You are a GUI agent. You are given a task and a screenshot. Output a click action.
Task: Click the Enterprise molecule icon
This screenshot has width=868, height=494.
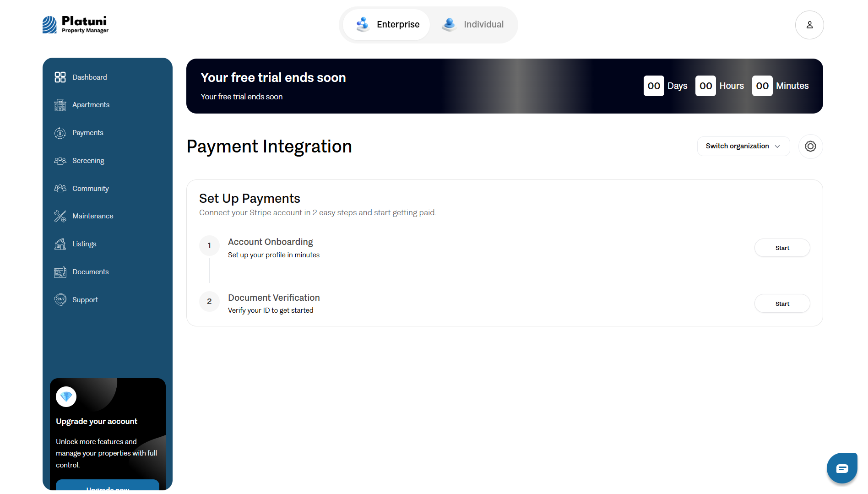tap(363, 24)
